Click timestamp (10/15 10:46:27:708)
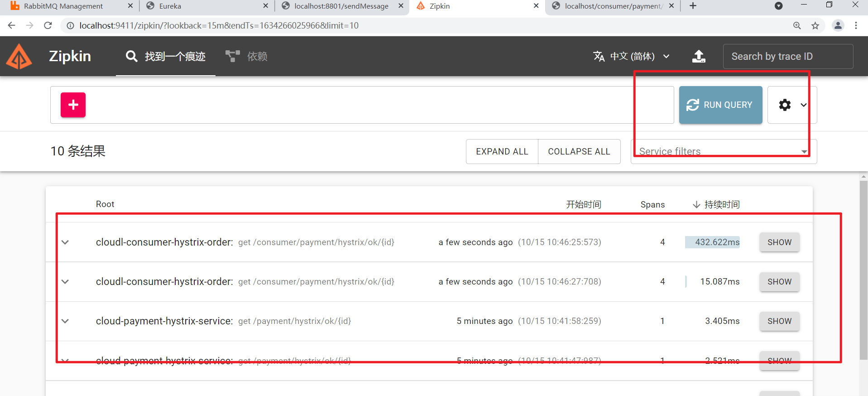Image resolution: width=868 pixels, height=396 pixels. 560,282
